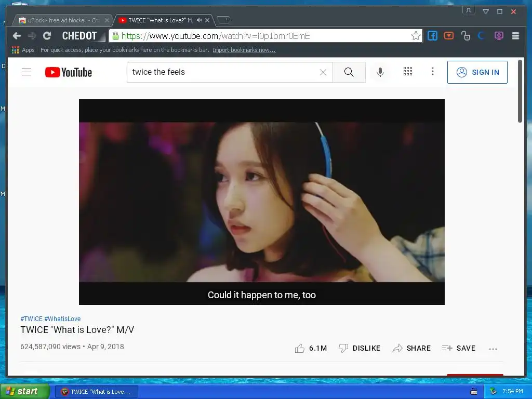The width and height of the screenshot is (532, 399).
Task: Click the TWICE What is Love taskbar item
Action: 96,392
